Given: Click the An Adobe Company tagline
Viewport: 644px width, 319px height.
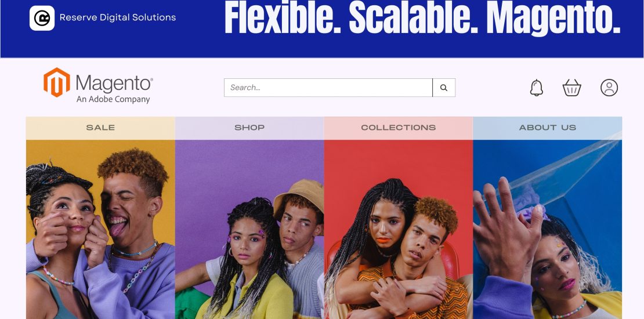Looking at the screenshot, I should pos(113,99).
